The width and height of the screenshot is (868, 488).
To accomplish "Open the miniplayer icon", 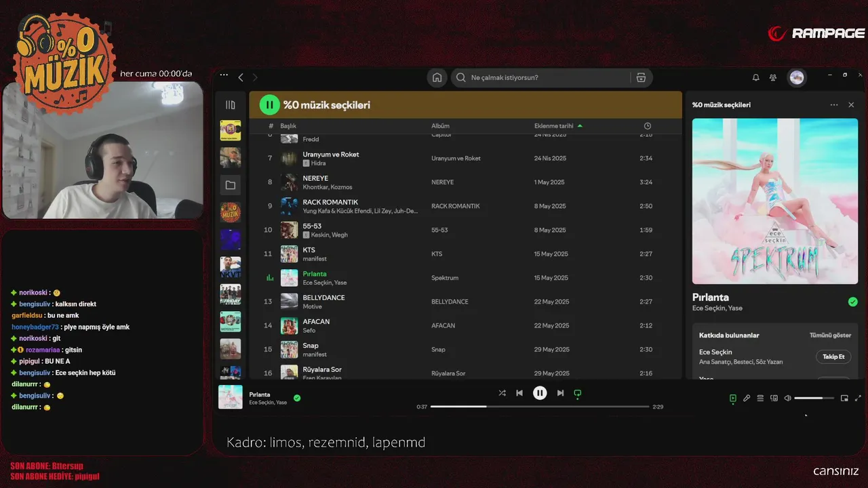I will point(844,398).
